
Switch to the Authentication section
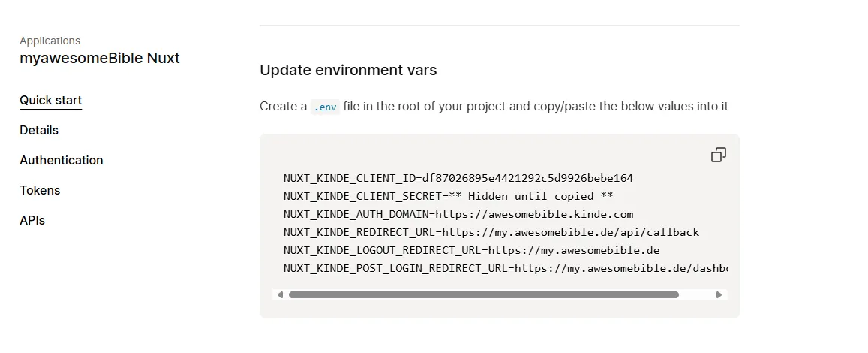(x=62, y=161)
